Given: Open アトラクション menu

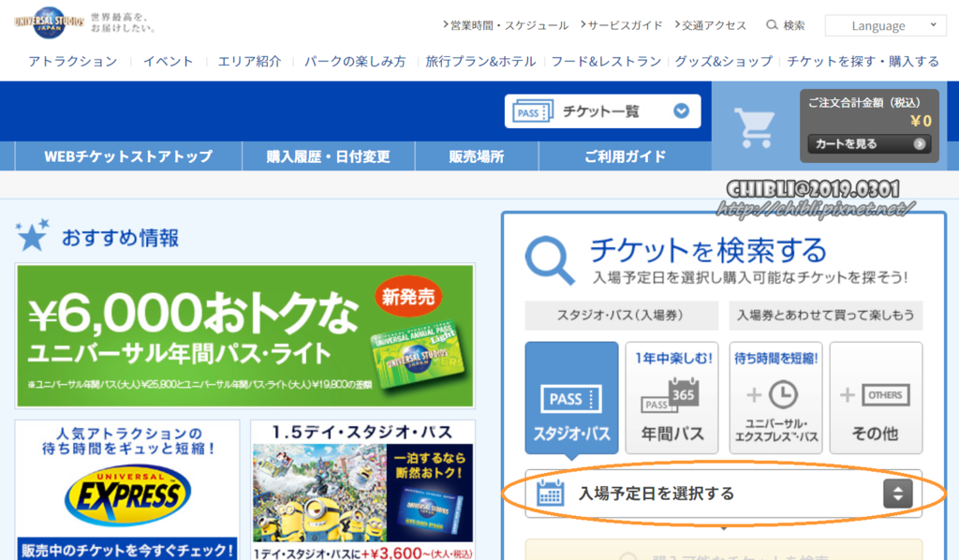Looking at the screenshot, I should pos(73,61).
